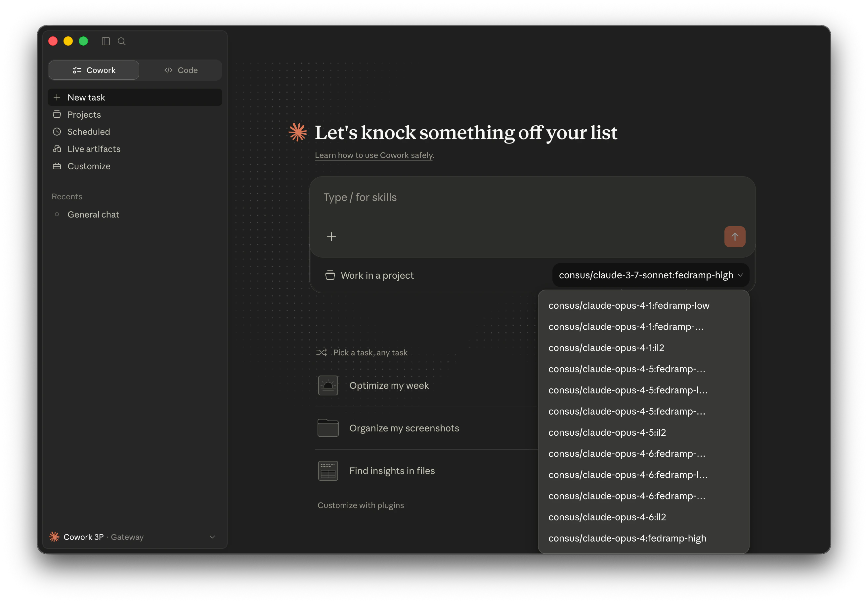
Task: Select the Organize my screenshots suggestion
Action: pyautogui.click(x=426, y=428)
